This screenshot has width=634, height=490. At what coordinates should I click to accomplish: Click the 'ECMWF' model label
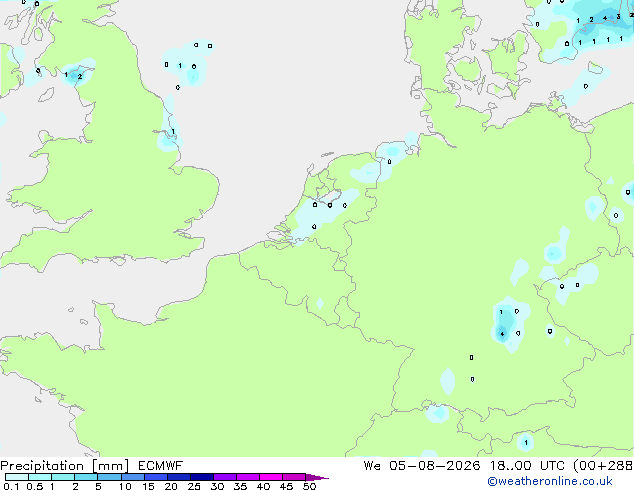(x=161, y=466)
